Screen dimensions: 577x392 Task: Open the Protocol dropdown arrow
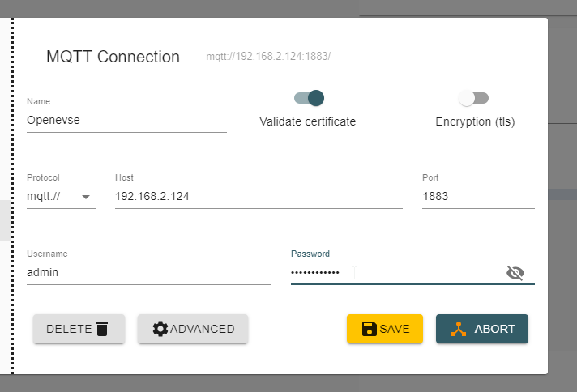(x=86, y=197)
